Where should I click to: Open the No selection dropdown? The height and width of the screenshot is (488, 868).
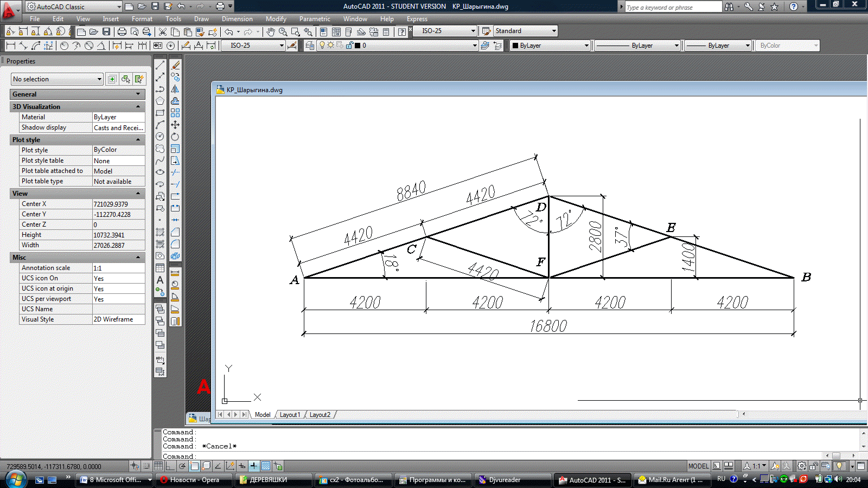57,79
